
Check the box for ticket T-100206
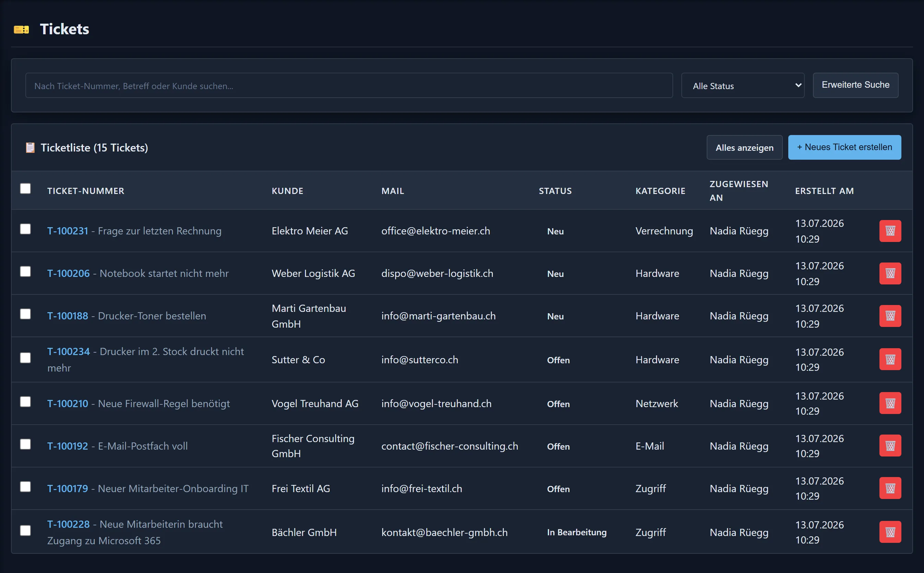click(25, 271)
